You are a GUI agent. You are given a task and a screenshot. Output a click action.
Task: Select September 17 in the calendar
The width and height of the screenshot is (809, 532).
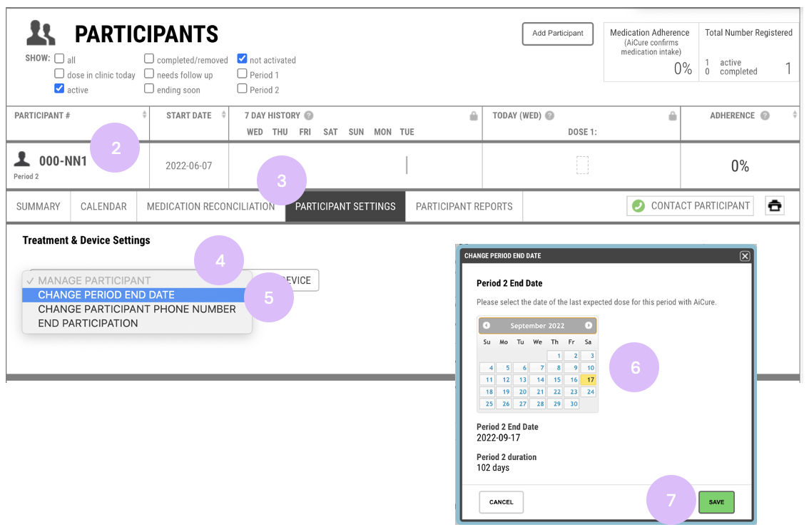point(588,380)
